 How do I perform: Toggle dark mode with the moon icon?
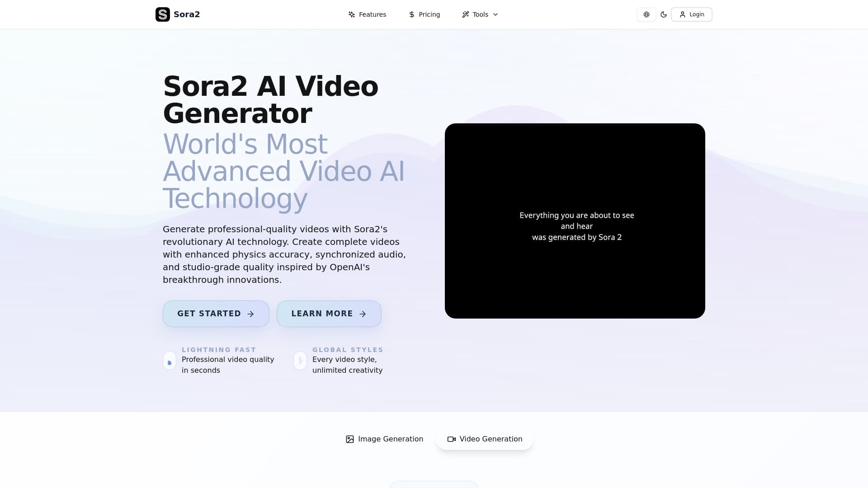[x=663, y=14]
